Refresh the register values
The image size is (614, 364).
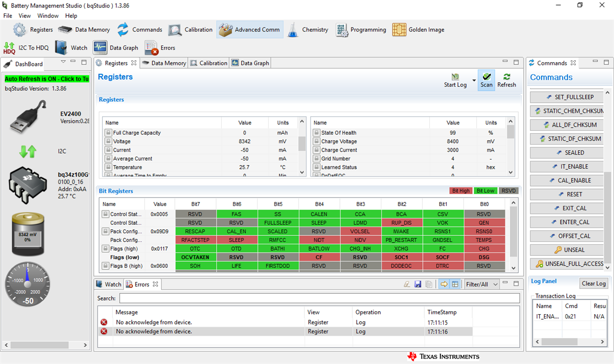pyautogui.click(x=507, y=80)
